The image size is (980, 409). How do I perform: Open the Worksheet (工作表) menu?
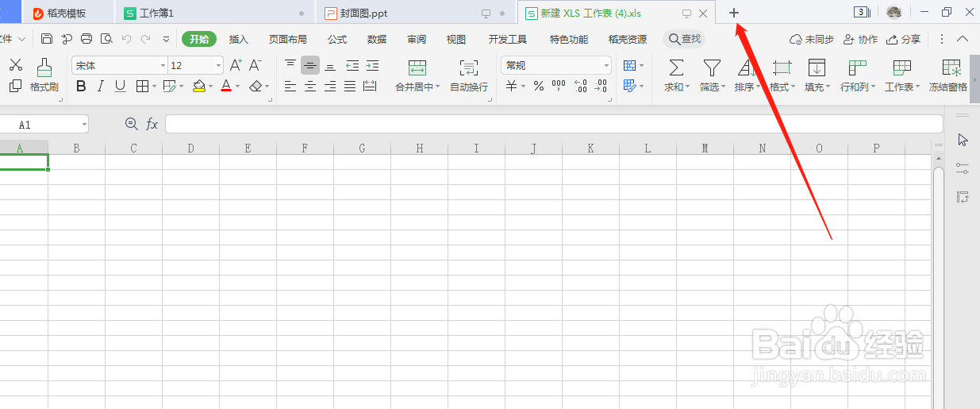pyautogui.click(x=902, y=76)
